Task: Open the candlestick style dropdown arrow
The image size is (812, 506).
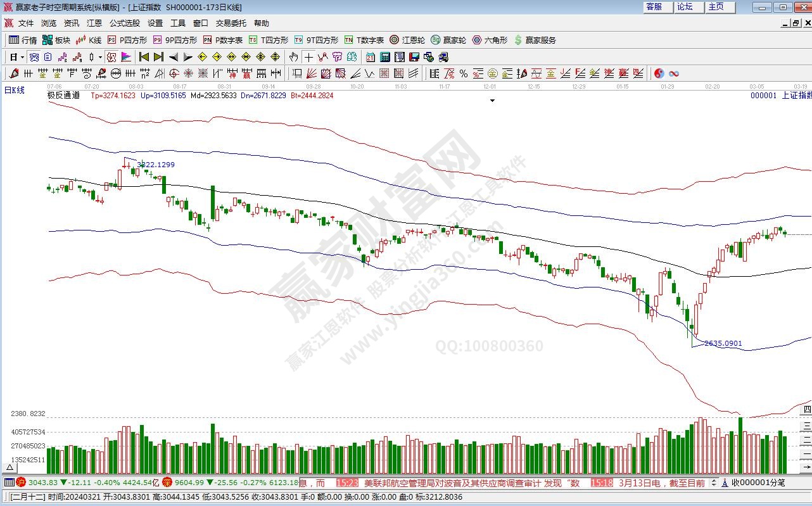Action: [x=100, y=57]
